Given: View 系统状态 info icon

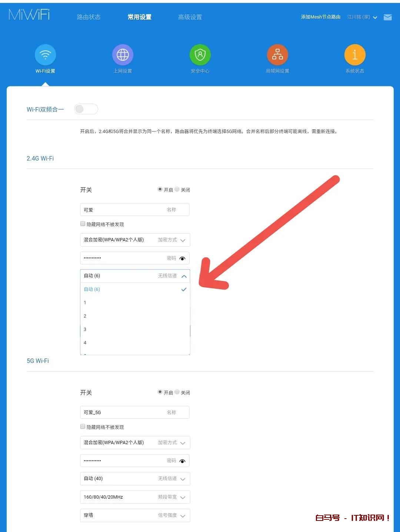Looking at the screenshot, I should tap(354, 54).
